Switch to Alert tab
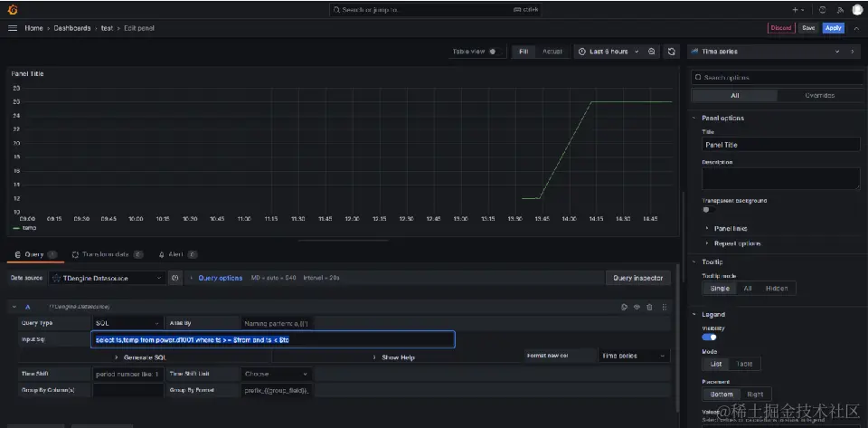Viewport: 868px width, 428px height. click(178, 254)
